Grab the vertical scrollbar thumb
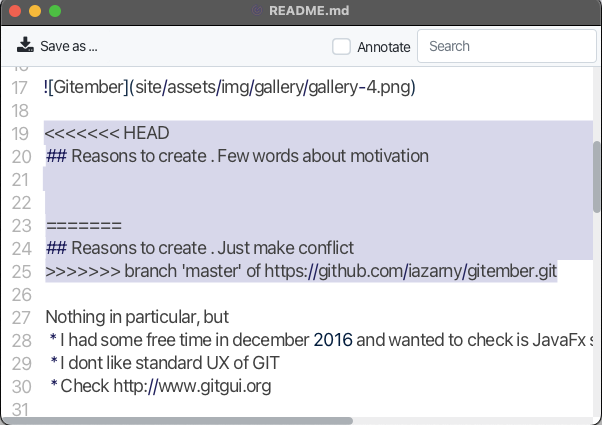This screenshot has width=602, height=425. 596,177
